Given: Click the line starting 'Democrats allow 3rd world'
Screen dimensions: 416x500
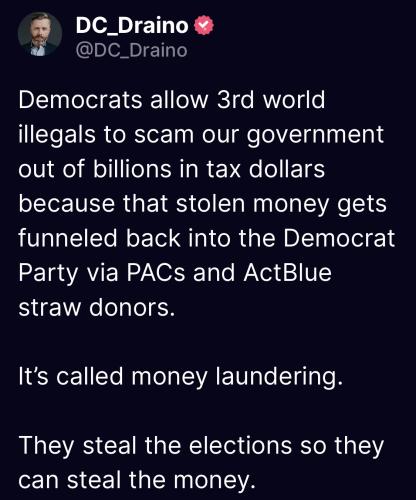Looking at the screenshot, I should pos(172,100).
